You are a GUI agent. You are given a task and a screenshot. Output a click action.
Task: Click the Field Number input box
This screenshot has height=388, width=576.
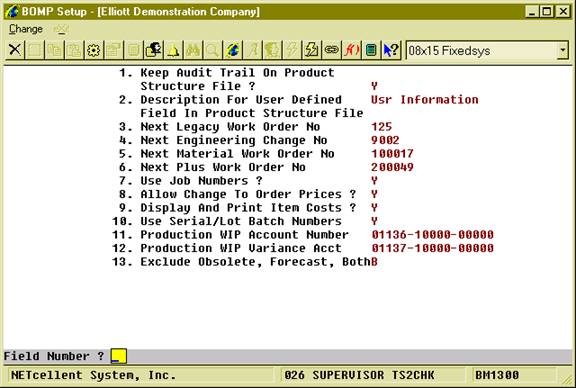coord(119,356)
